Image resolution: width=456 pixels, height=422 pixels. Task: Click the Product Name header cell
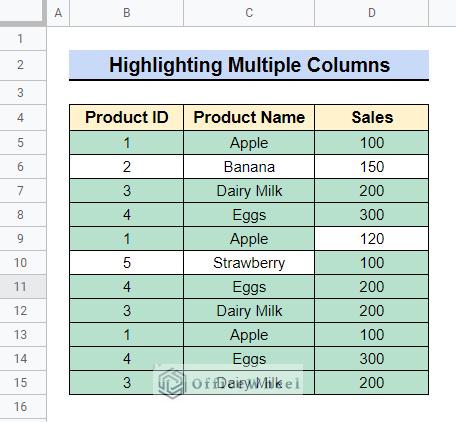click(249, 117)
